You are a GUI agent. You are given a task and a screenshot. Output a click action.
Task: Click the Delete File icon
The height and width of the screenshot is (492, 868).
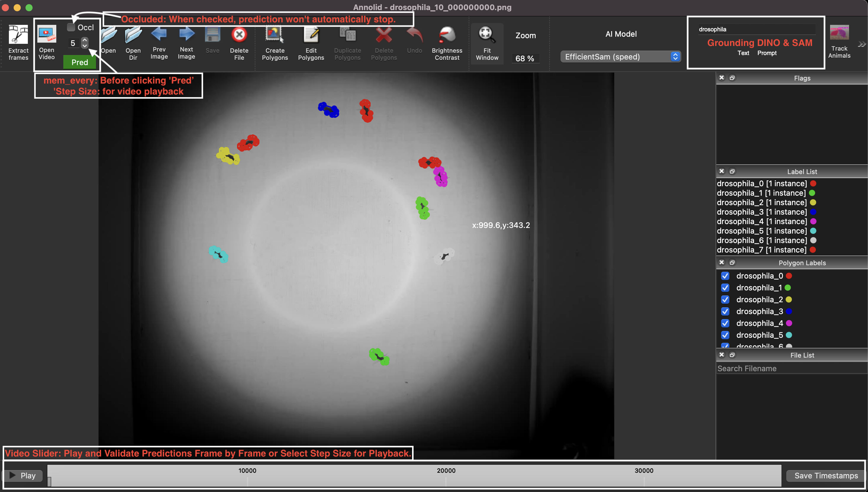pos(239,35)
